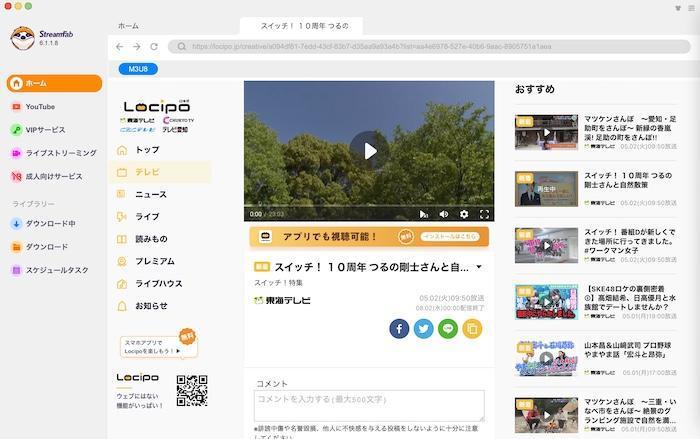Switch to the ホーム tab
700x439 pixels.
(x=129, y=26)
